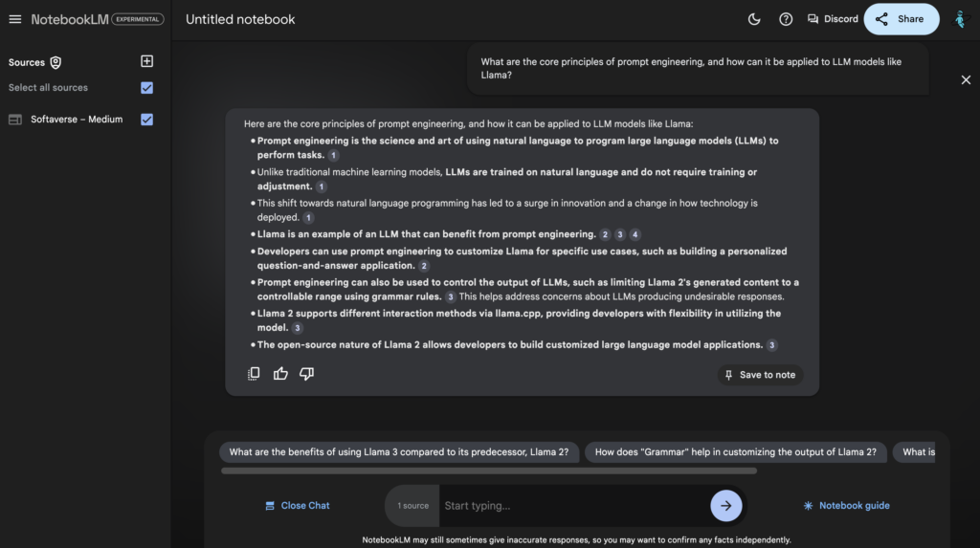The image size is (980, 548).
Task: Open the help question mark icon
Action: coord(786,19)
